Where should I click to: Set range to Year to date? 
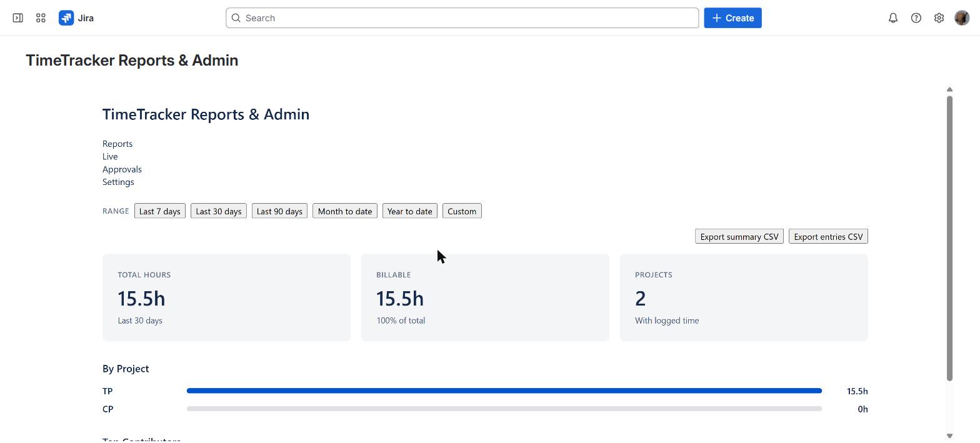(410, 211)
